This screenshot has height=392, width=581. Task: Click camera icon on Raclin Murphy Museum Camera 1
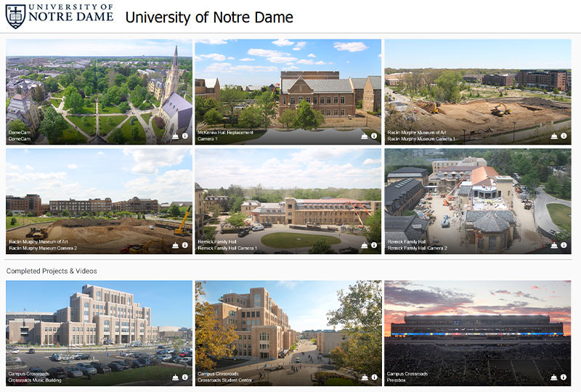click(x=554, y=136)
